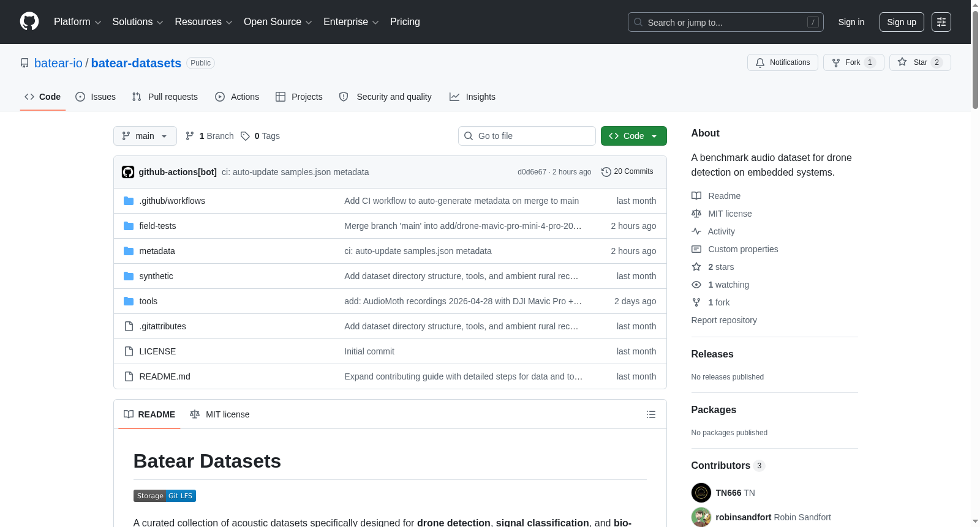Image resolution: width=980 pixels, height=527 pixels.
Task: Open the Contributors heading link
Action: (728, 465)
